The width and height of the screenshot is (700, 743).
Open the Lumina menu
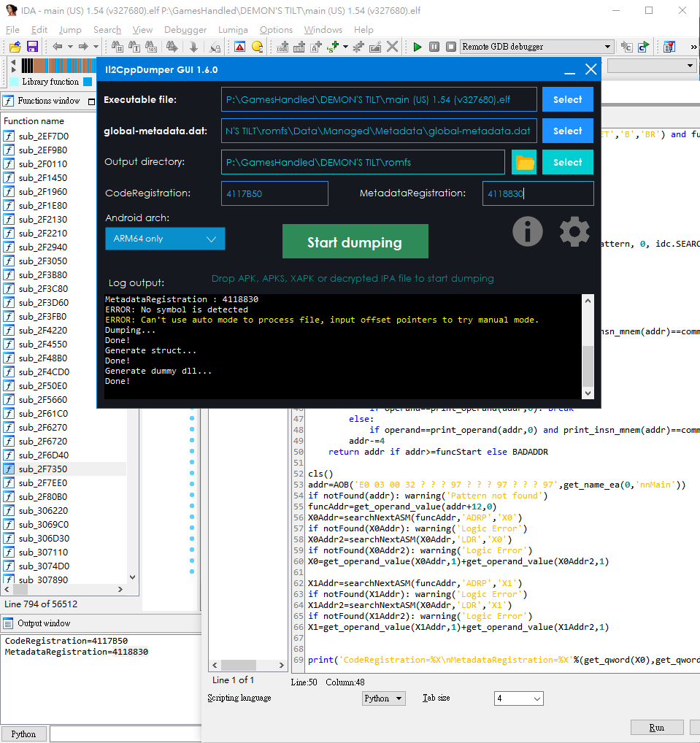click(233, 30)
